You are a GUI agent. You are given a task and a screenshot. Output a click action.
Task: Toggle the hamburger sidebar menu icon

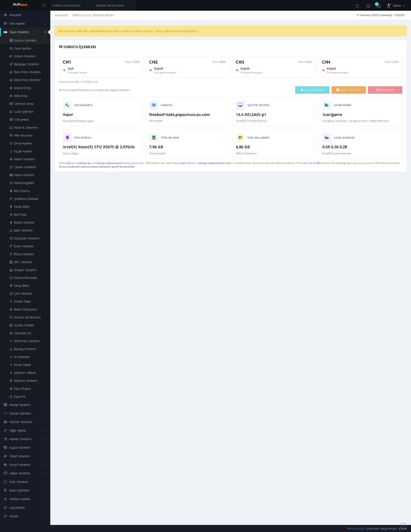coord(44,5)
